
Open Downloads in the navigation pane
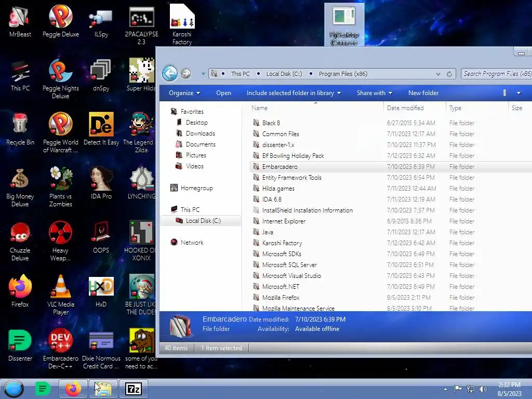[200, 134]
